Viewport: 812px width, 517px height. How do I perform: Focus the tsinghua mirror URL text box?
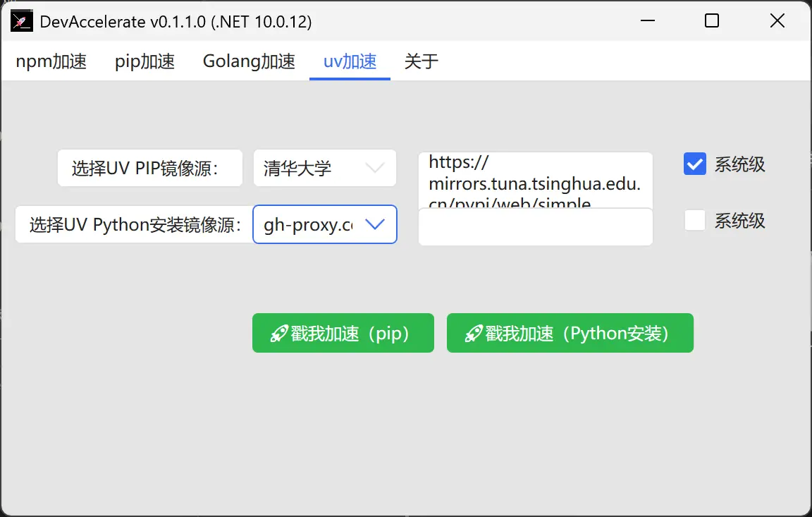click(x=536, y=180)
